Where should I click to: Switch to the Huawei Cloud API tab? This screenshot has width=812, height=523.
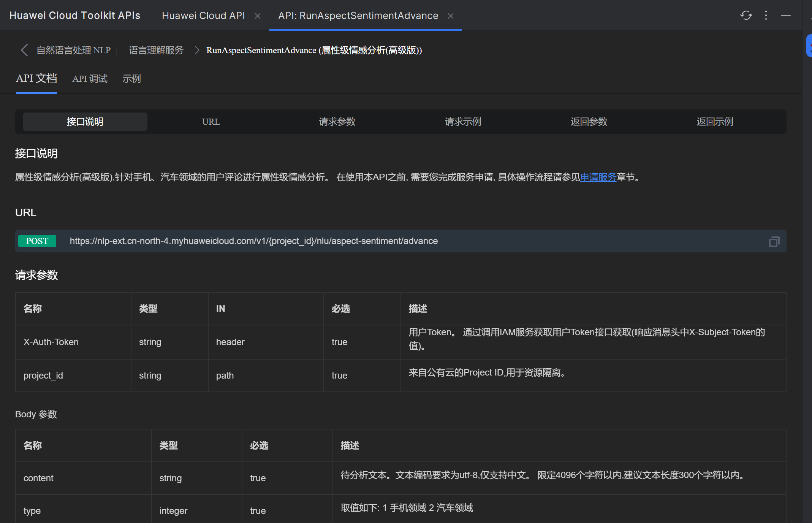click(203, 16)
